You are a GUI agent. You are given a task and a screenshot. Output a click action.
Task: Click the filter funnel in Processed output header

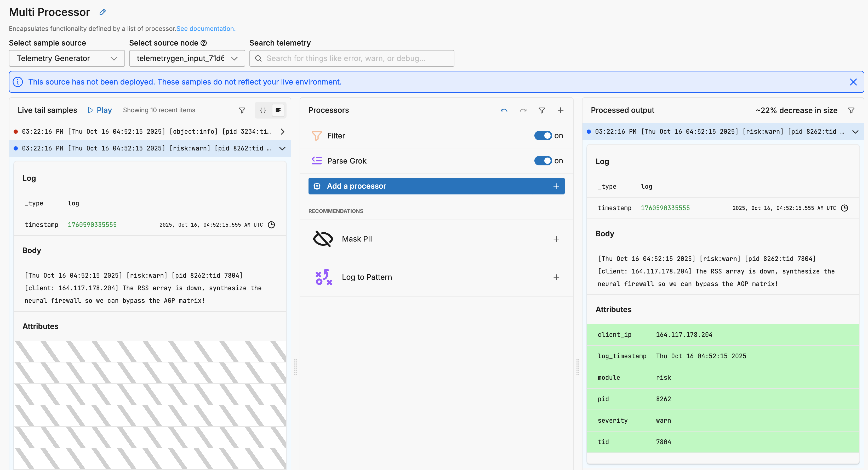851,110
